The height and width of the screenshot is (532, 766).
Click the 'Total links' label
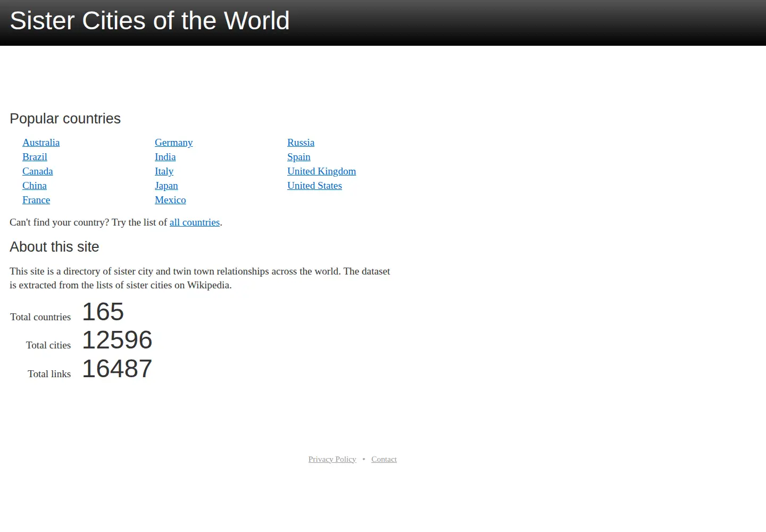click(49, 374)
